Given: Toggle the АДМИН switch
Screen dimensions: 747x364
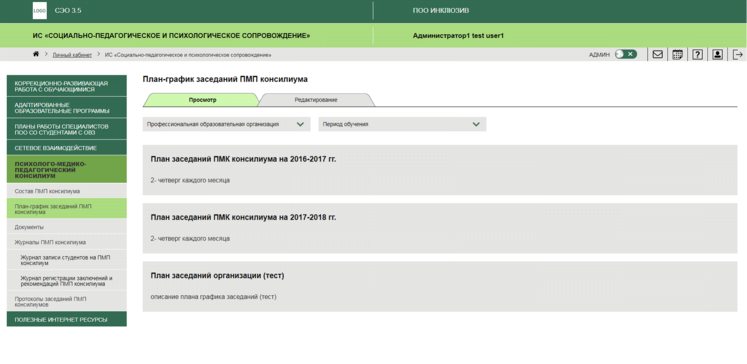Looking at the screenshot, I should 626,54.
